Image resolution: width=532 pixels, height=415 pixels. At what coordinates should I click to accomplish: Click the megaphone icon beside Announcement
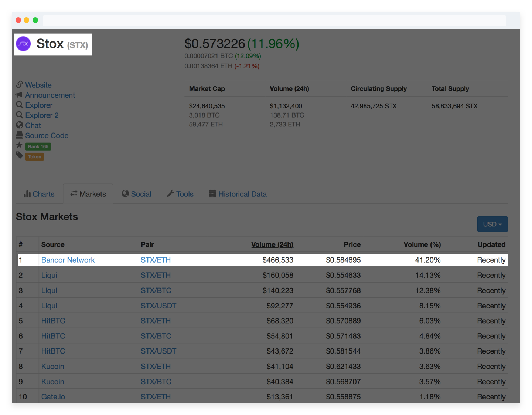click(x=20, y=95)
